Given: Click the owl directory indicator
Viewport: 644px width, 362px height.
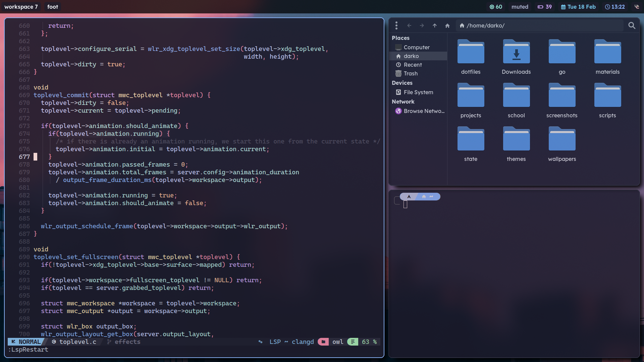Looking at the screenshot, I should point(331,342).
